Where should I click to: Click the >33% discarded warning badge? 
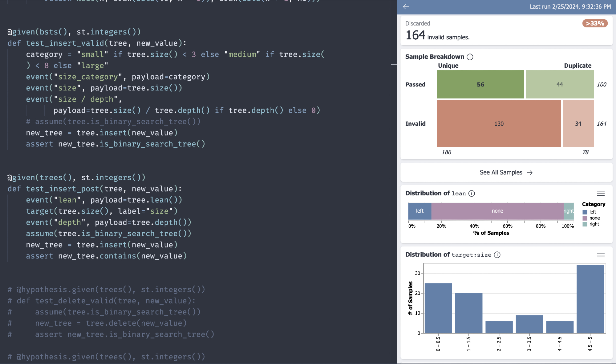point(595,23)
